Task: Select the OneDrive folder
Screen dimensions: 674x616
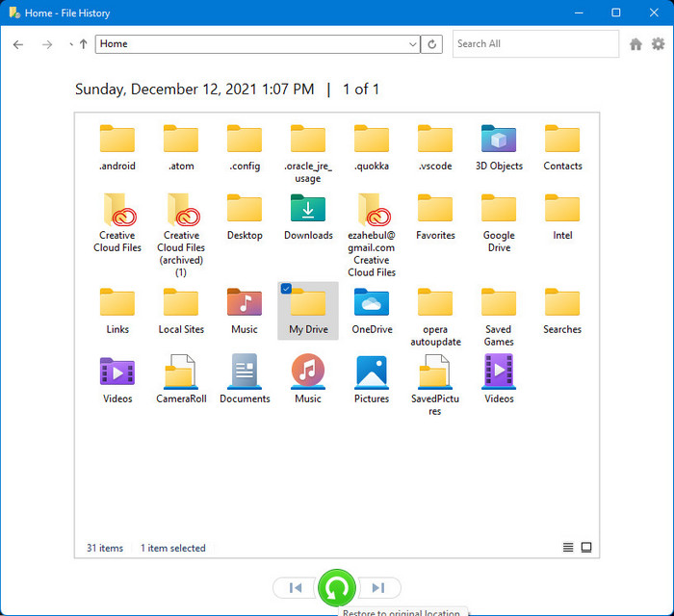Action: pyautogui.click(x=372, y=312)
